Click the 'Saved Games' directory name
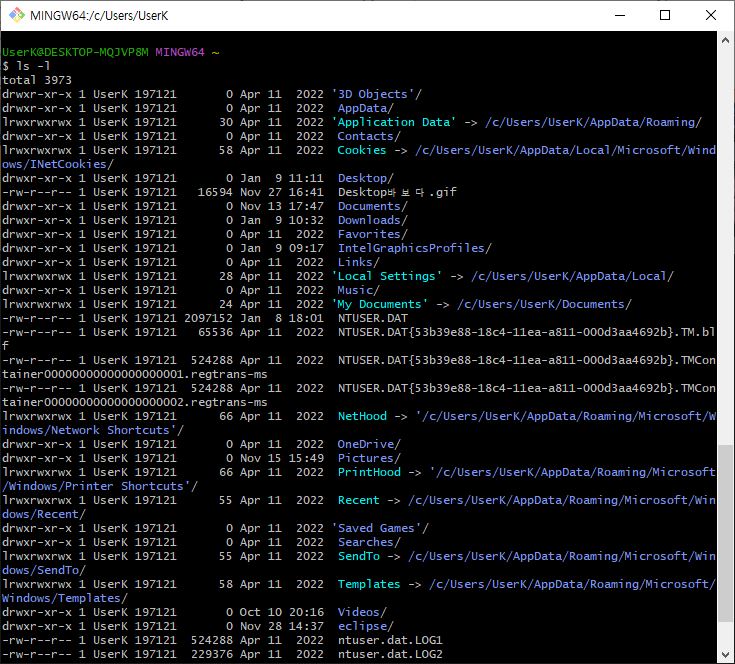Screen dimensions: 735x664 coord(376,529)
